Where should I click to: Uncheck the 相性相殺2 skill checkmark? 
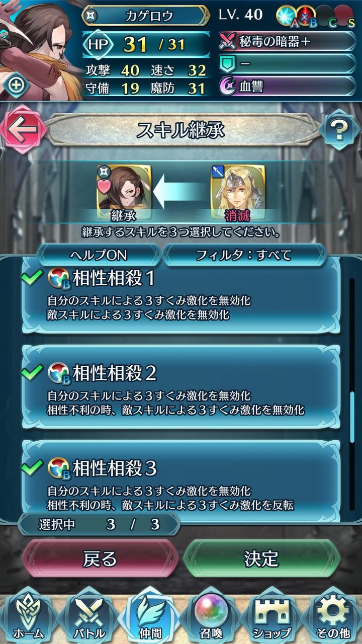[x=33, y=372]
